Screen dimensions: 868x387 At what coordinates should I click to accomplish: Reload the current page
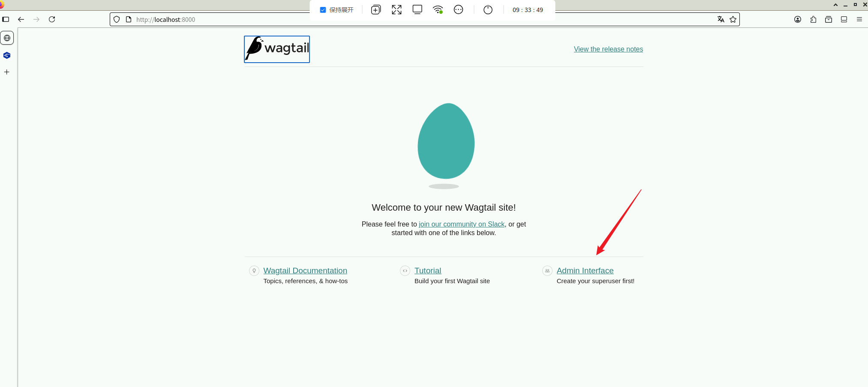(52, 19)
